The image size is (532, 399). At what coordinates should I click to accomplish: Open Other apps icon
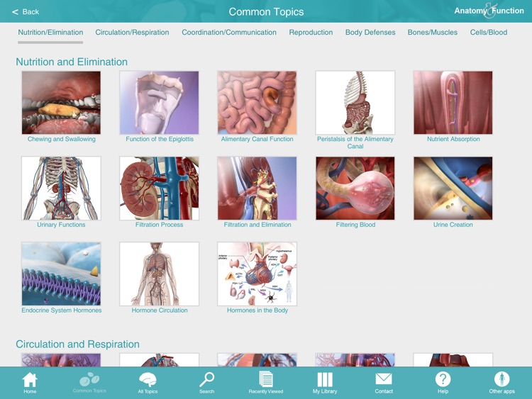[x=501, y=383]
